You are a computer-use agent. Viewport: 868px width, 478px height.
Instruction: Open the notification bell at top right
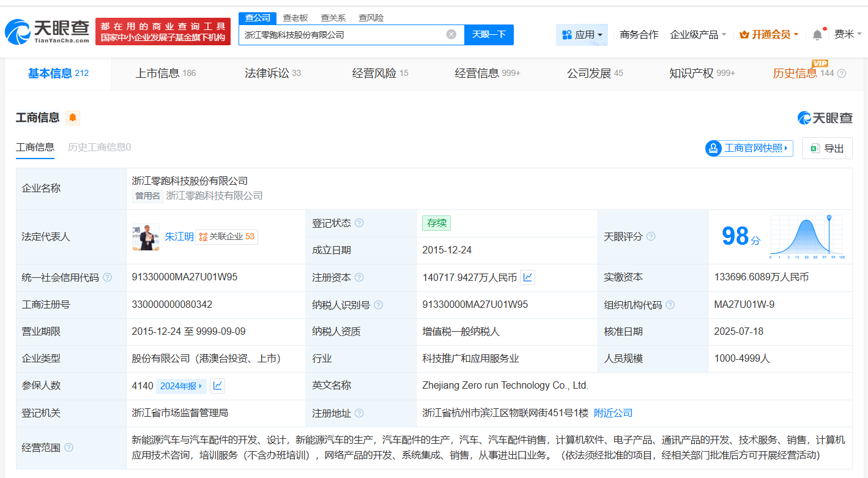coord(816,35)
